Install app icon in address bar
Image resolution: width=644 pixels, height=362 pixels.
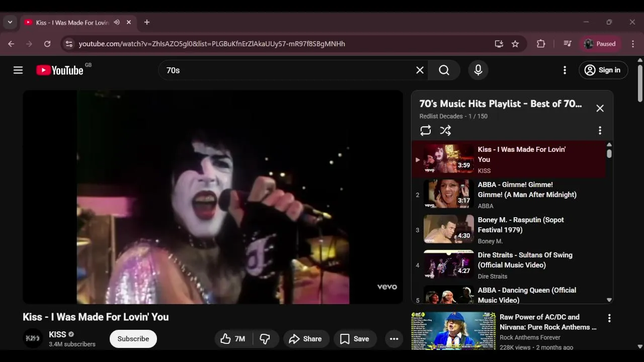(x=499, y=44)
